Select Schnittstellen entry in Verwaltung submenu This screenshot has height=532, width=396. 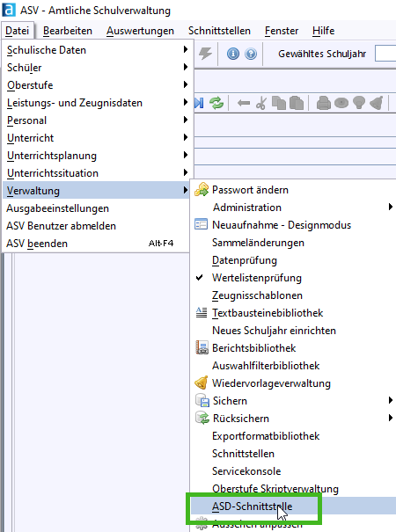coord(294,454)
